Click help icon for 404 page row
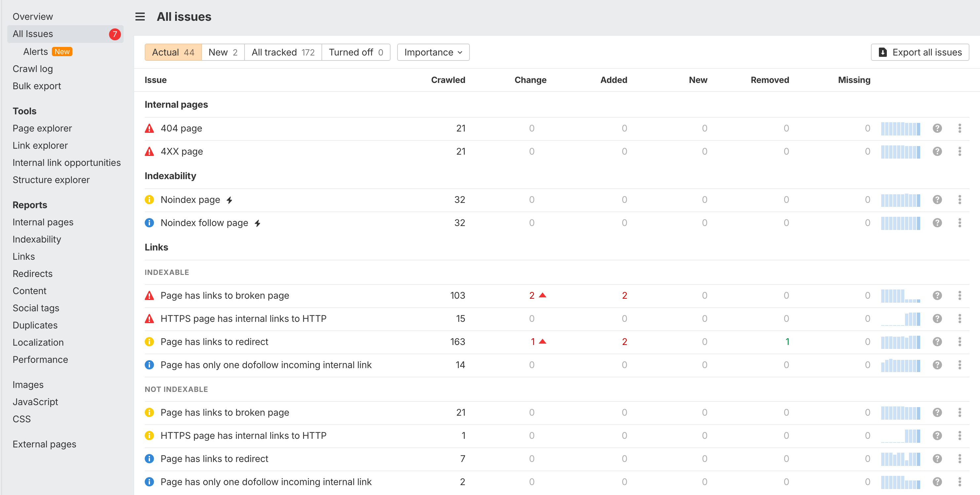The image size is (980, 495). point(937,128)
